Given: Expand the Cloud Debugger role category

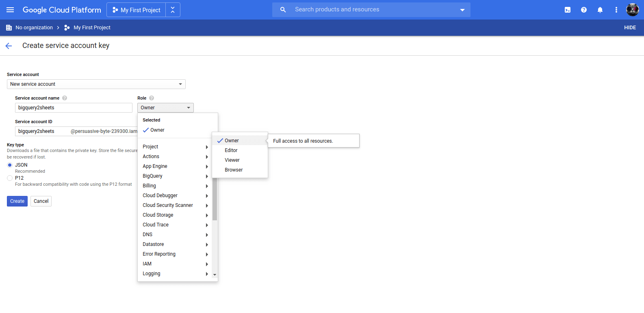Looking at the screenshot, I should 175,196.
